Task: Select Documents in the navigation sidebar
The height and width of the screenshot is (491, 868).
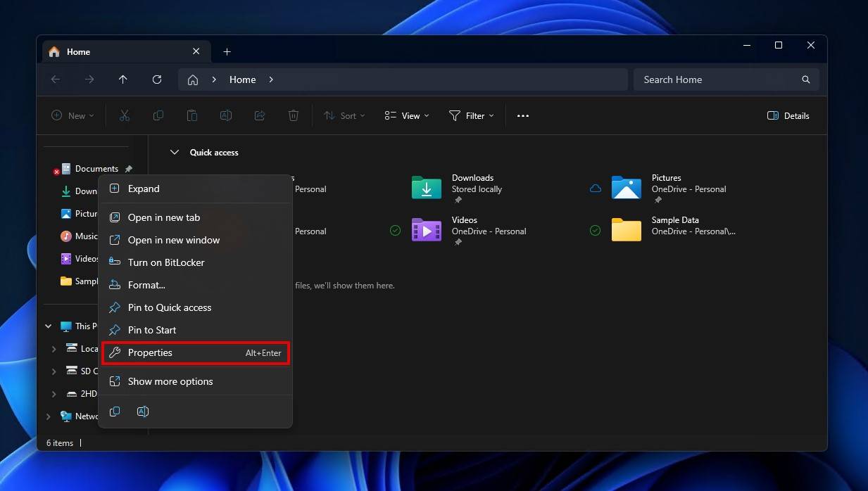Action: [x=96, y=169]
